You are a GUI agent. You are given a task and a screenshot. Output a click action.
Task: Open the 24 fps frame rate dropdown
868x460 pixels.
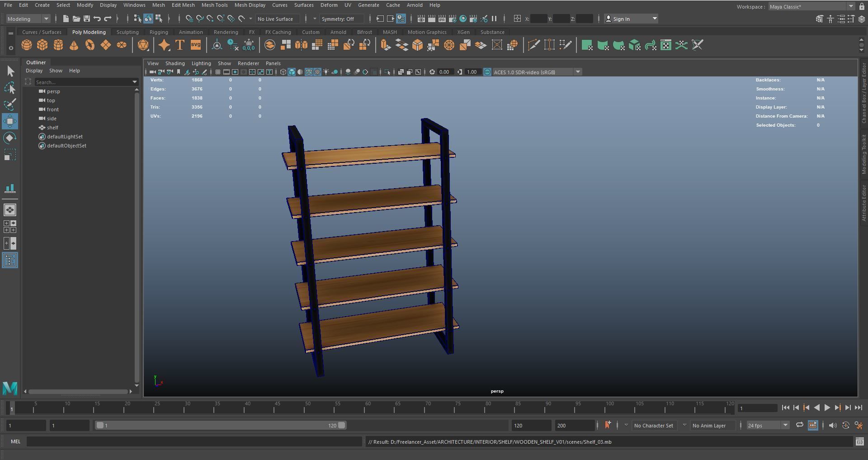(768, 425)
